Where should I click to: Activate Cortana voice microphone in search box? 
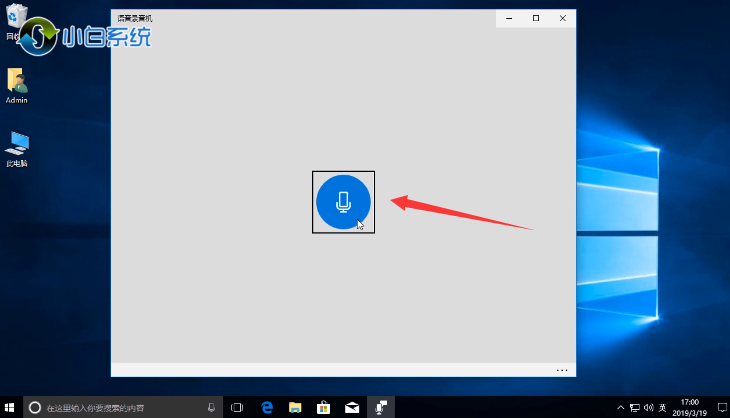click(x=211, y=408)
